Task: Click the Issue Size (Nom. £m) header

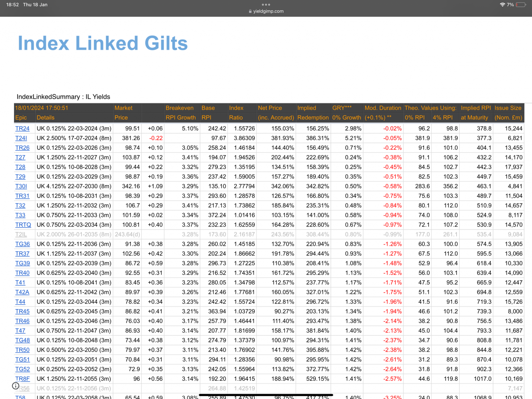Action: [508, 113]
